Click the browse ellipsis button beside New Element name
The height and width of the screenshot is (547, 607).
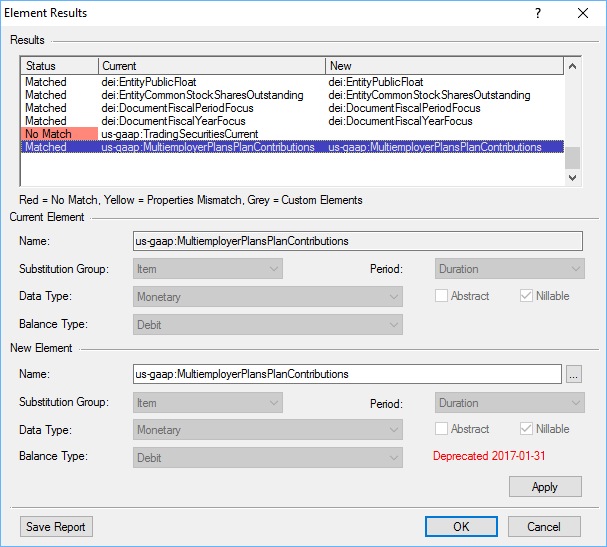(573, 374)
